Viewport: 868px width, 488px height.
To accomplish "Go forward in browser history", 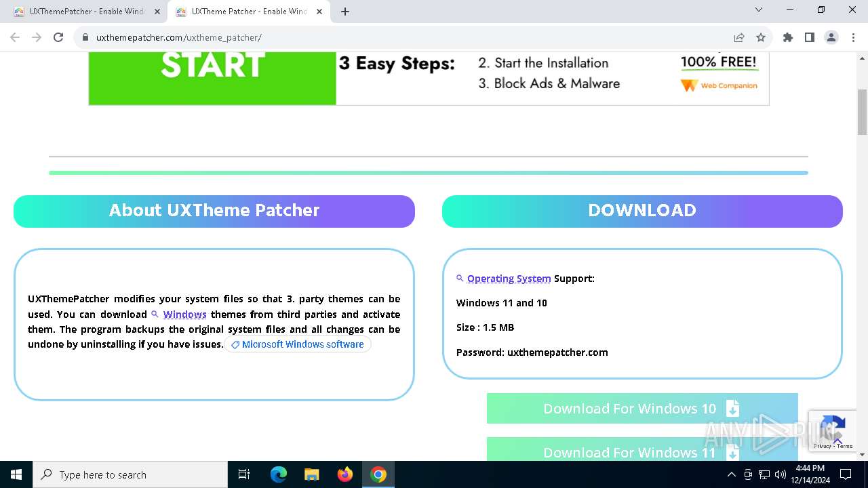I will [37, 37].
